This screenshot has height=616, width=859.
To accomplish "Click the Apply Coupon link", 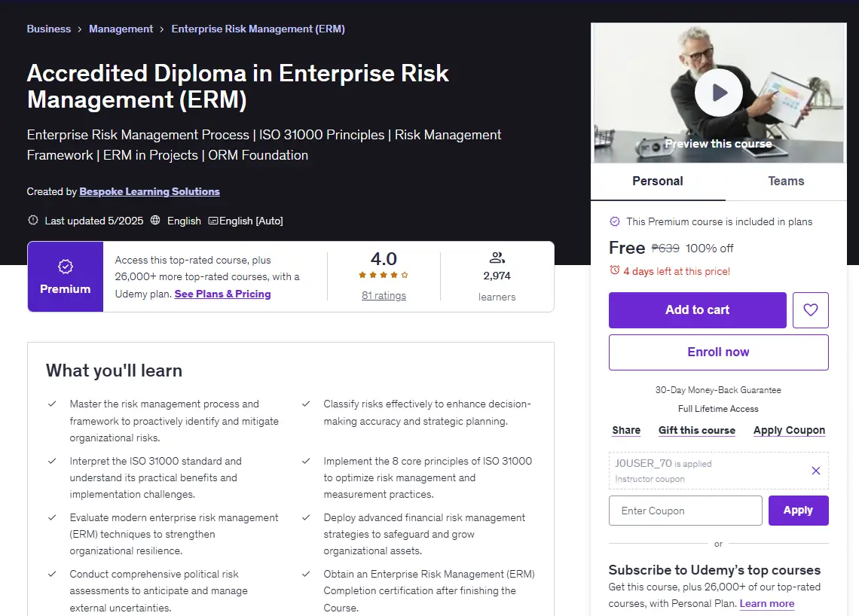I will [x=789, y=431].
